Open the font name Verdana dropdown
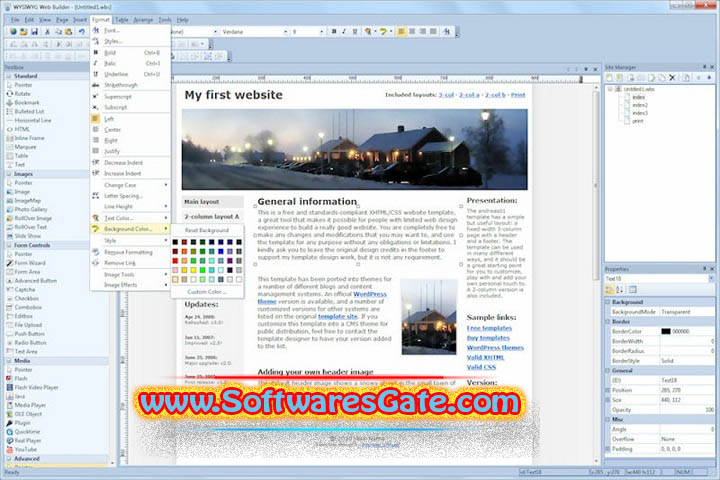Viewport: 720px width, 480px height. point(285,32)
